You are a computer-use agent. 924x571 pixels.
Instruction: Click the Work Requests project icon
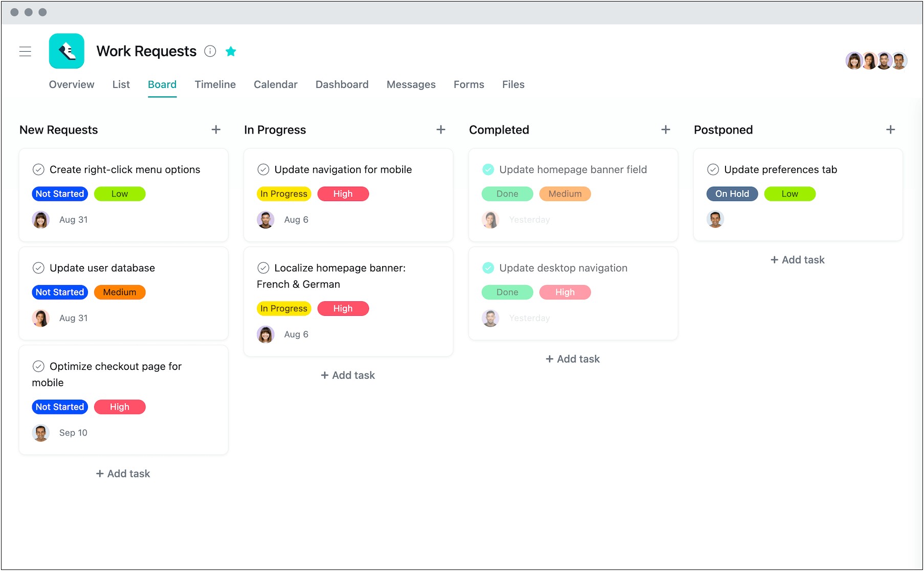point(67,51)
